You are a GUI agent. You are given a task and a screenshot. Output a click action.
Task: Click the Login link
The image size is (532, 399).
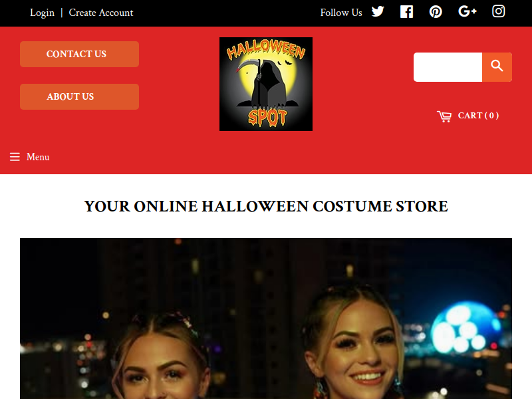pyautogui.click(x=42, y=13)
